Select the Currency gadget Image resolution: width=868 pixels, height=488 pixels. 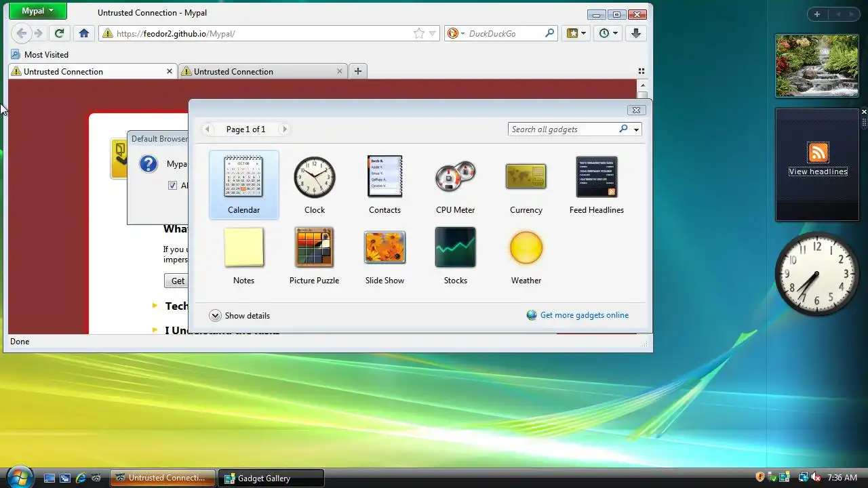[526, 185]
